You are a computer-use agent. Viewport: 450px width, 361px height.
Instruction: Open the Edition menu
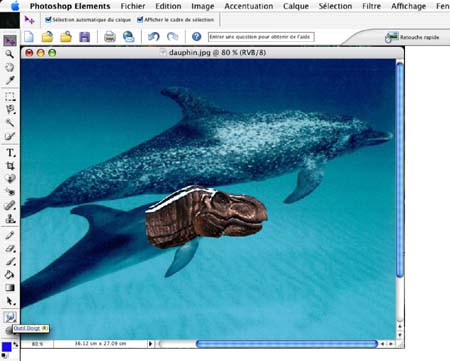[168, 6]
